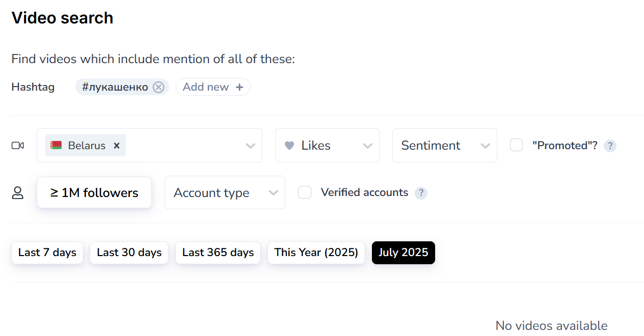Click the Belarus flag icon
The width and height of the screenshot is (644, 336).
(56, 145)
